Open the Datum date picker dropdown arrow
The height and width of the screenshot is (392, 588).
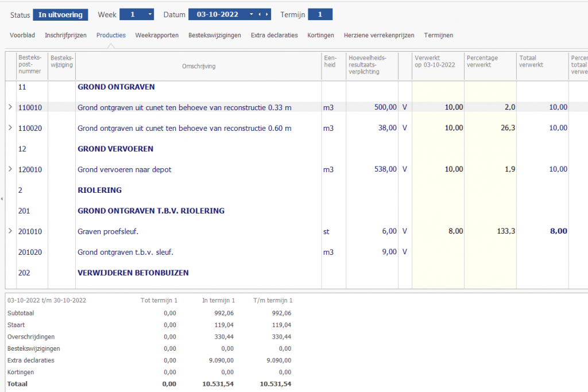[251, 14]
